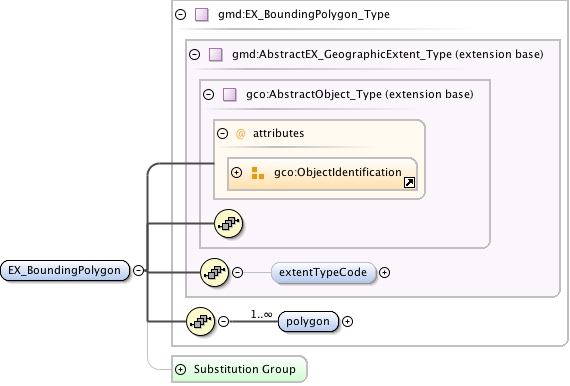Viewport: 570px width, 386px height.
Task: Collapse sequence before polygon element
Action: click(224, 321)
